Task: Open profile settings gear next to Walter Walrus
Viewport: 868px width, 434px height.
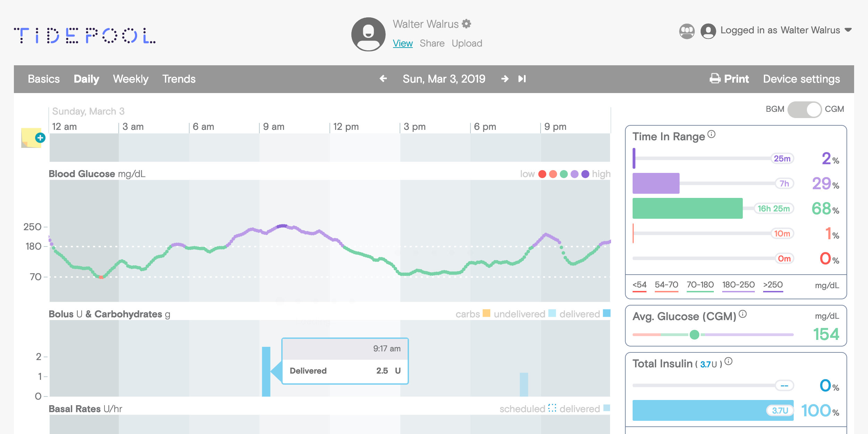Action: coord(467,24)
